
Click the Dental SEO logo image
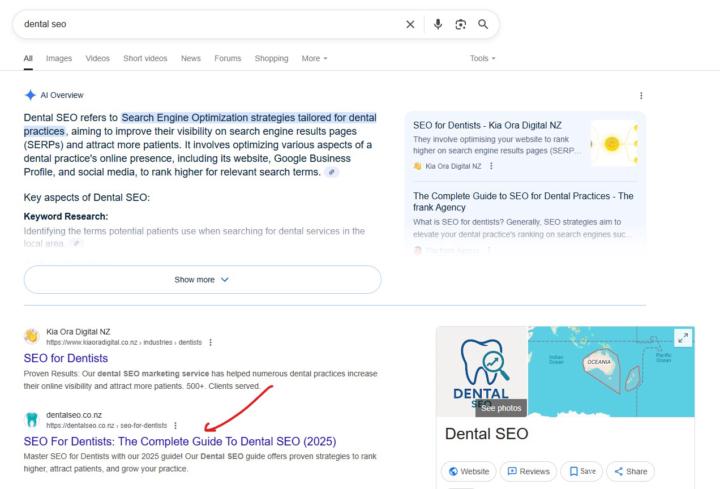click(482, 371)
